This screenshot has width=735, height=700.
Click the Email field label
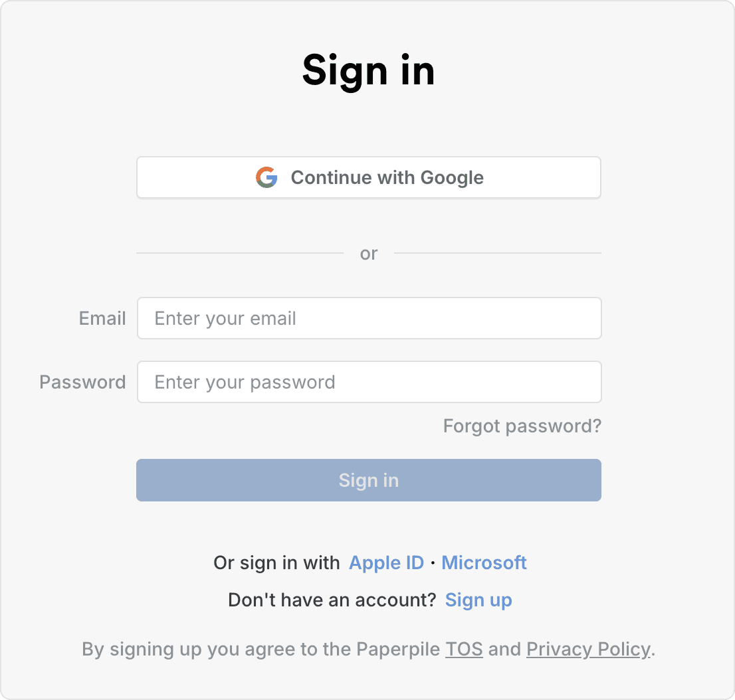point(102,318)
